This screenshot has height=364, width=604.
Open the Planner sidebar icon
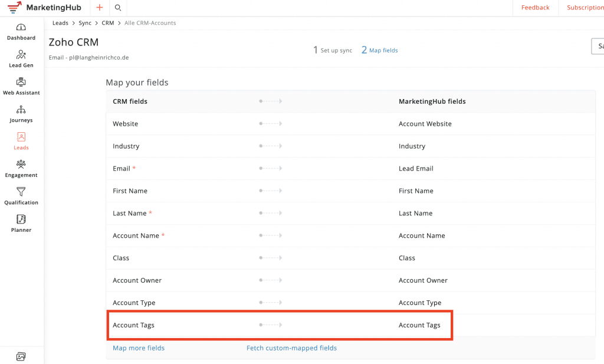tap(21, 219)
